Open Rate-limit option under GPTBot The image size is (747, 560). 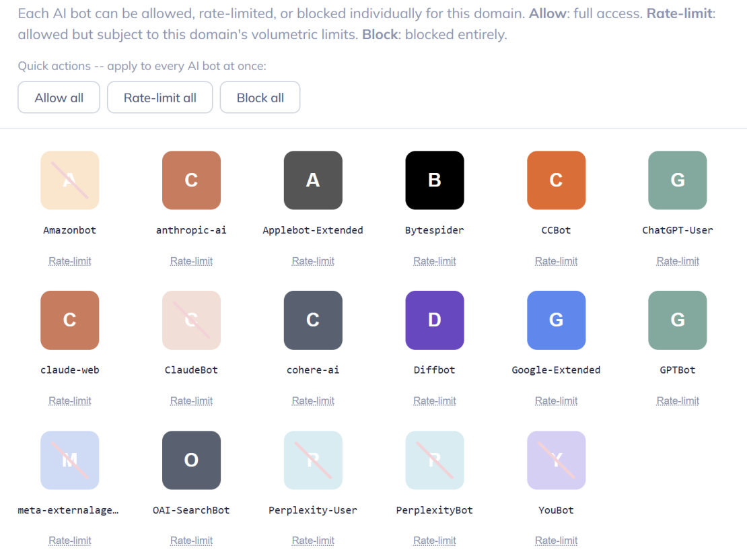pyautogui.click(x=678, y=400)
